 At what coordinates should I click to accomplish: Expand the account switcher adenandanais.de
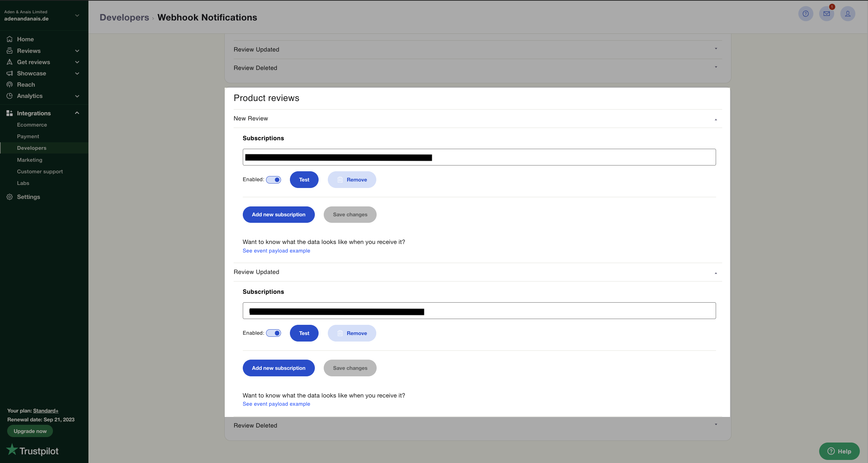pyautogui.click(x=77, y=16)
